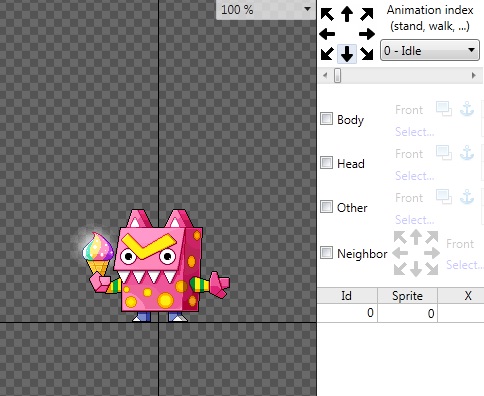
Task: Select the down direction arrow
Action: click(x=347, y=54)
